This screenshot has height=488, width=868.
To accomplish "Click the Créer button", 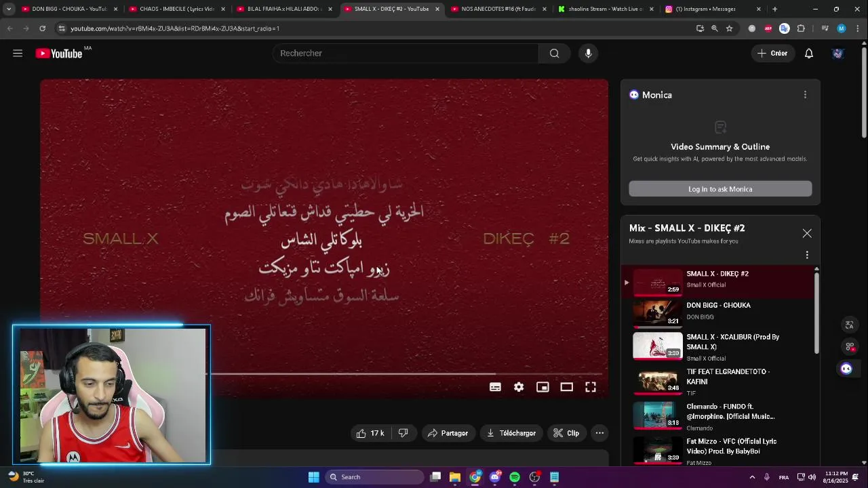I will pos(772,54).
